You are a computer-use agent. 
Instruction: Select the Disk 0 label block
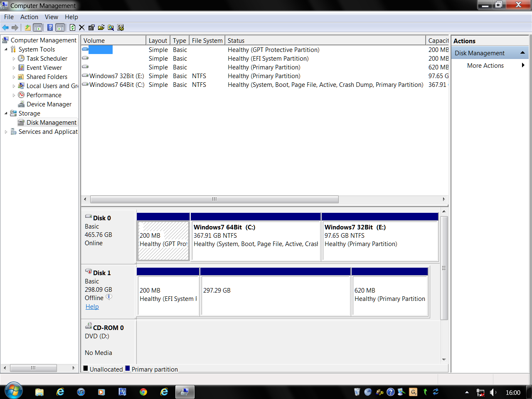(109, 237)
